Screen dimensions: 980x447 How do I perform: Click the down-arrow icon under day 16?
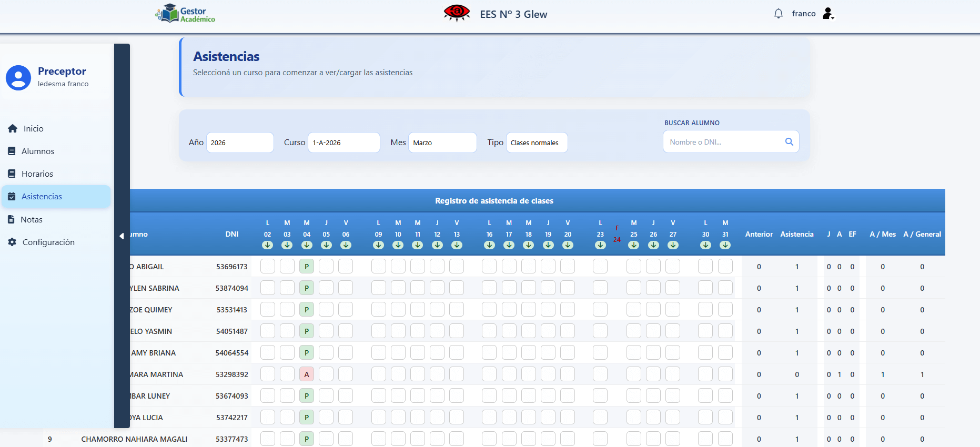[489, 245]
